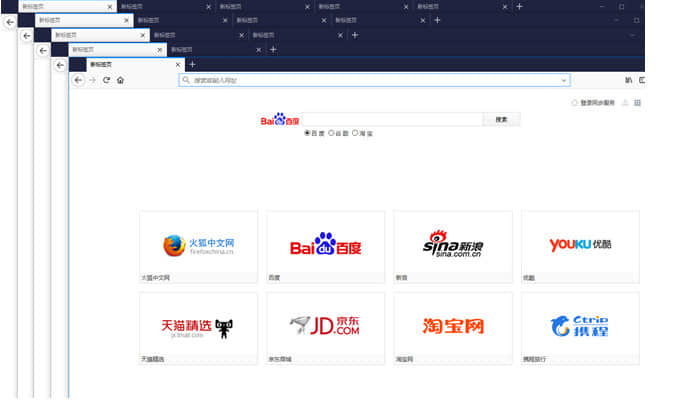Viewport: 674px width, 412px height.
Task: Click the 登录同步服务 sign-in link
Action: click(597, 103)
